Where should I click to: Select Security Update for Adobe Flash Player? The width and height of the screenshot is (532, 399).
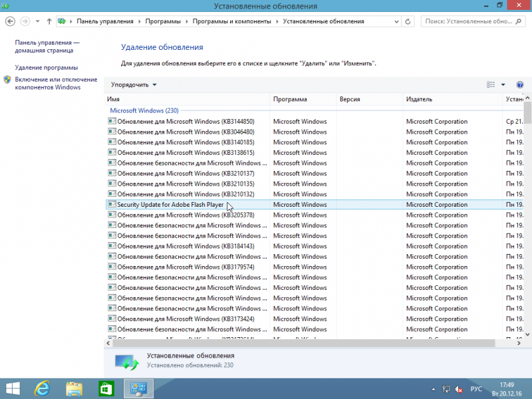click(314, 205)
